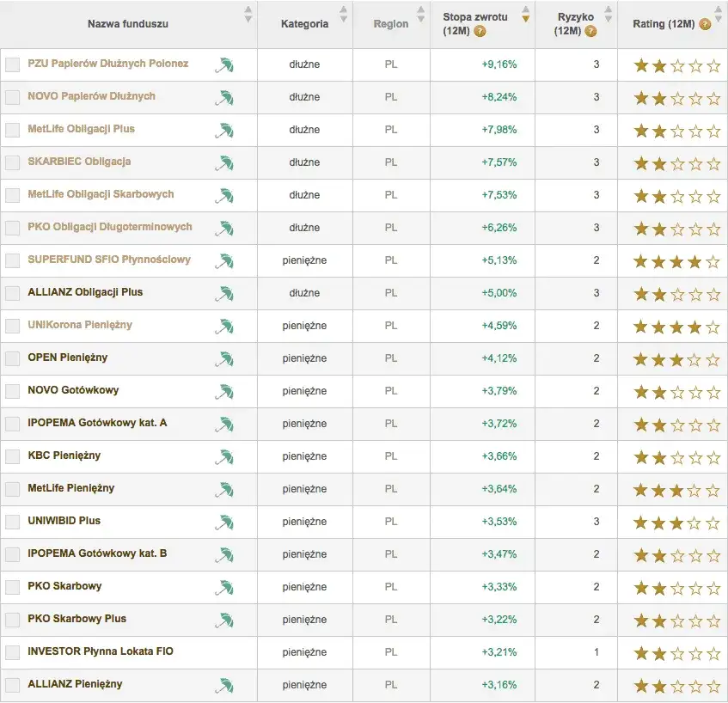This screenshot has height=703, width=728.
Task: Open PKO Obligacji Długoterminowych fund link
Action: point(109,227)
